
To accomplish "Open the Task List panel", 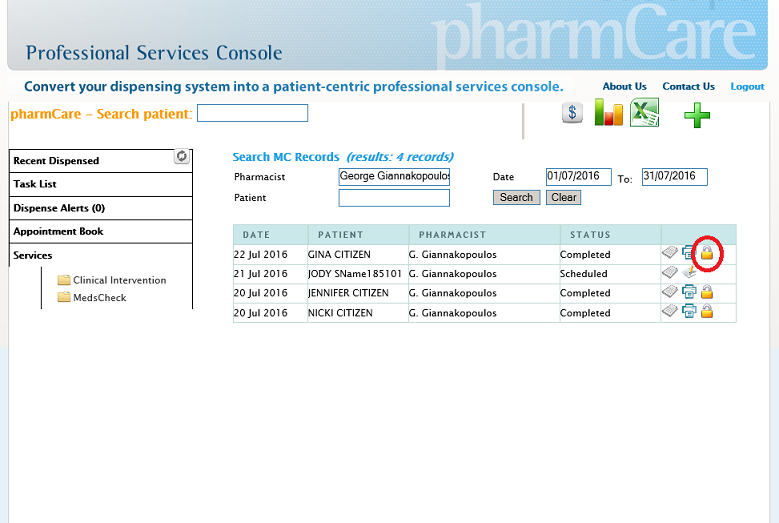I will click(x=101, y=184).
